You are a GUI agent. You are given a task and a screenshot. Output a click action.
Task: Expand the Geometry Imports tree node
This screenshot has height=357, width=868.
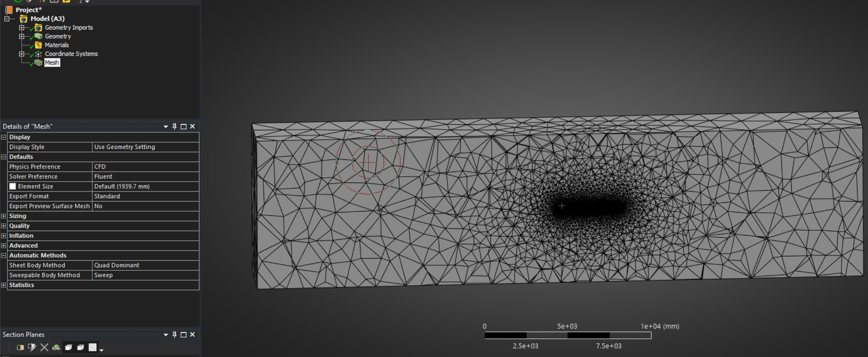22,28
